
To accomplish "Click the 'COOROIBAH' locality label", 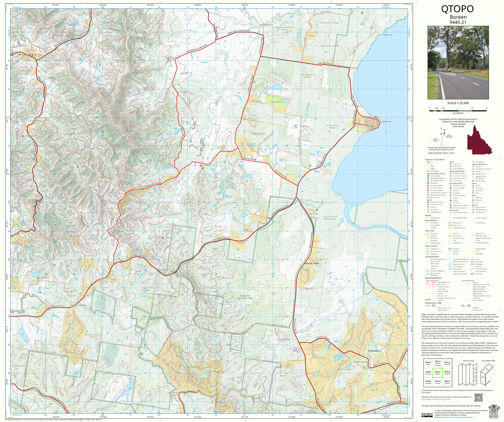I will [374, 351].
